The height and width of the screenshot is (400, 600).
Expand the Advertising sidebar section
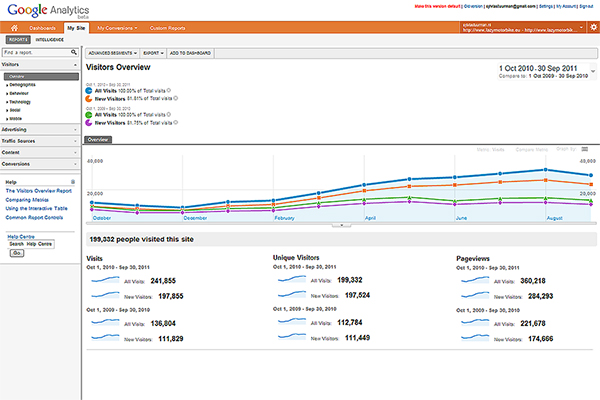pyautogui.click(x=75, y=130)
